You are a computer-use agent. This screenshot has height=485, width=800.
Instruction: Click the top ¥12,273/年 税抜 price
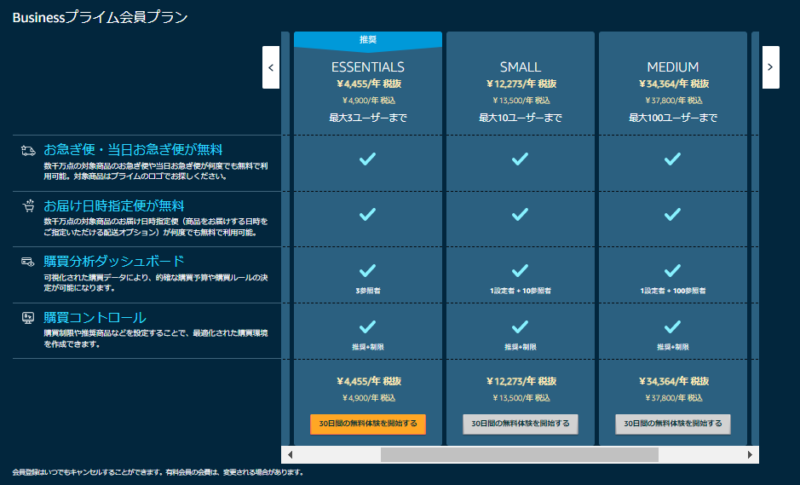coord(521,84)
